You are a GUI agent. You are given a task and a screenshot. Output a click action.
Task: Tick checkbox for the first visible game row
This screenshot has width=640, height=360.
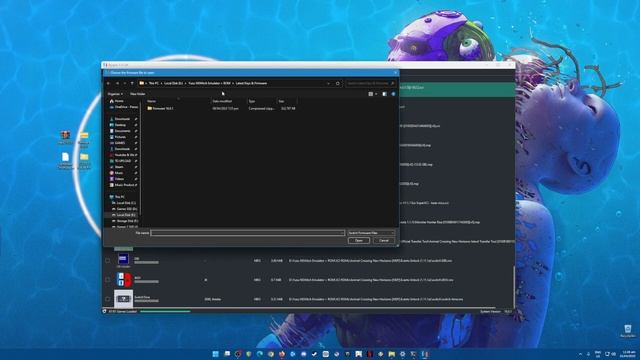pos(107,260)
